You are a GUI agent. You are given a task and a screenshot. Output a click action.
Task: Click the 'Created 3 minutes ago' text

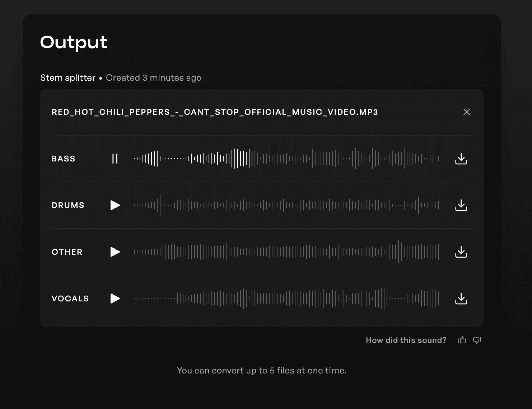coord(154,78)
